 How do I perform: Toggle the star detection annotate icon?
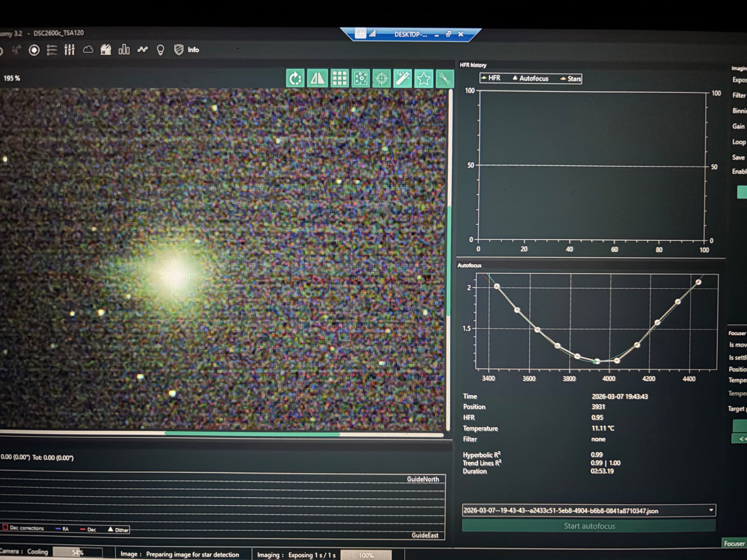(361, 79)
